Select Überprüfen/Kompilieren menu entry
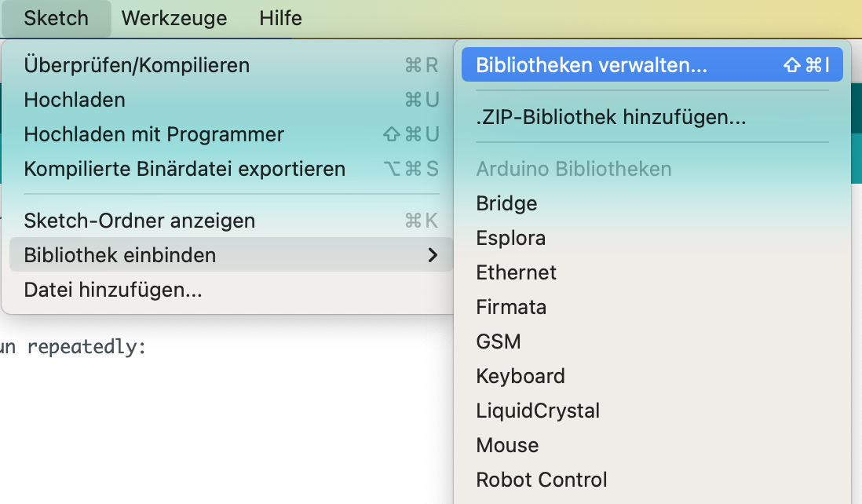This screenshot has height=504, width=862. click(137, 65)
